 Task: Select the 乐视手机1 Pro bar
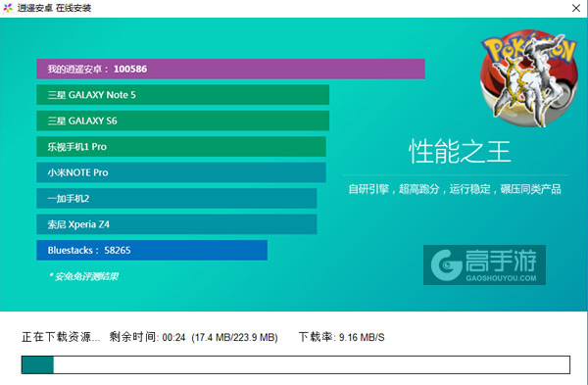[181, 147]
